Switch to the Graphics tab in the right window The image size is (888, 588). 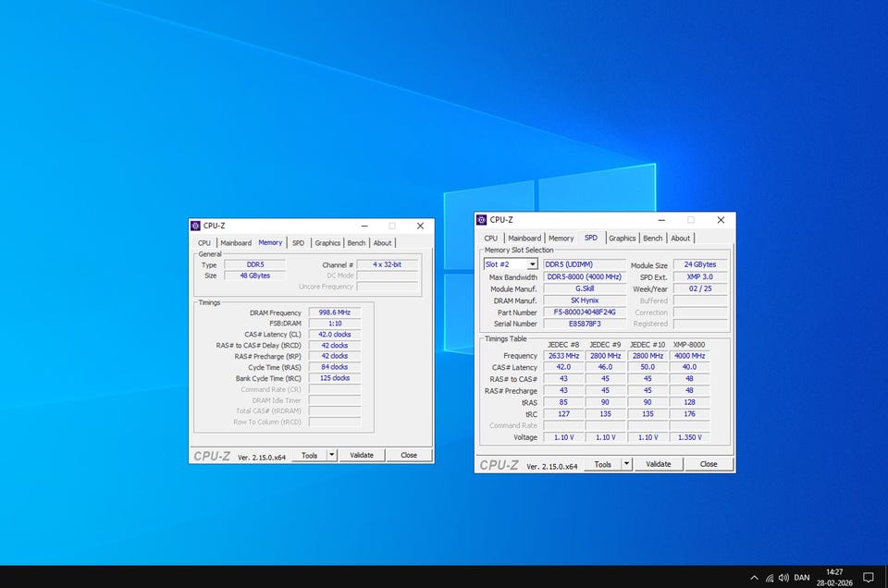click(622, 238)
